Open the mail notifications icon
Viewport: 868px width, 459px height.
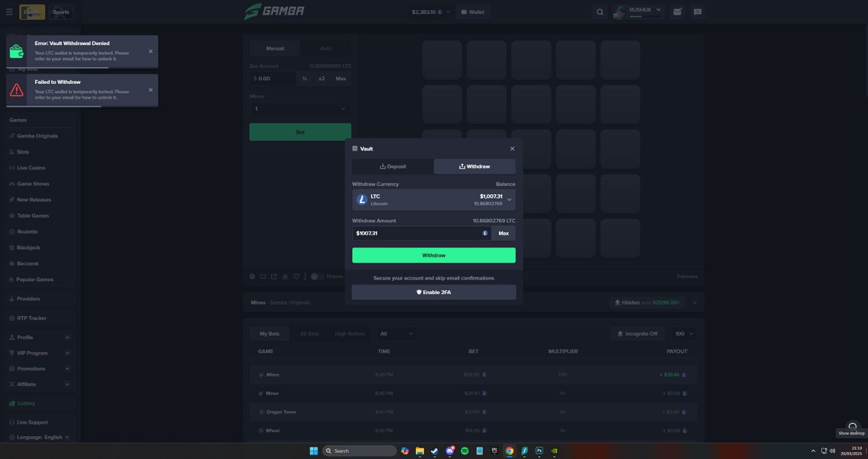(677, 12)
